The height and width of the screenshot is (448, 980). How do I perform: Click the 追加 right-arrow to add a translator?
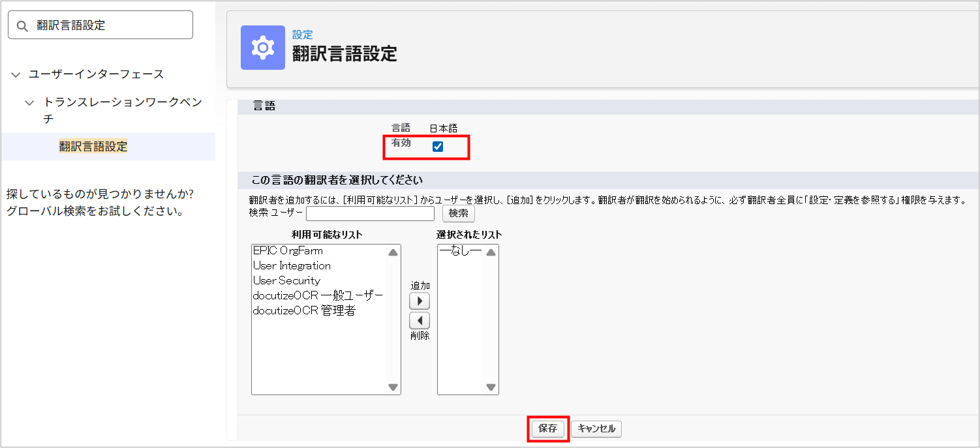[x=420, y=301]
